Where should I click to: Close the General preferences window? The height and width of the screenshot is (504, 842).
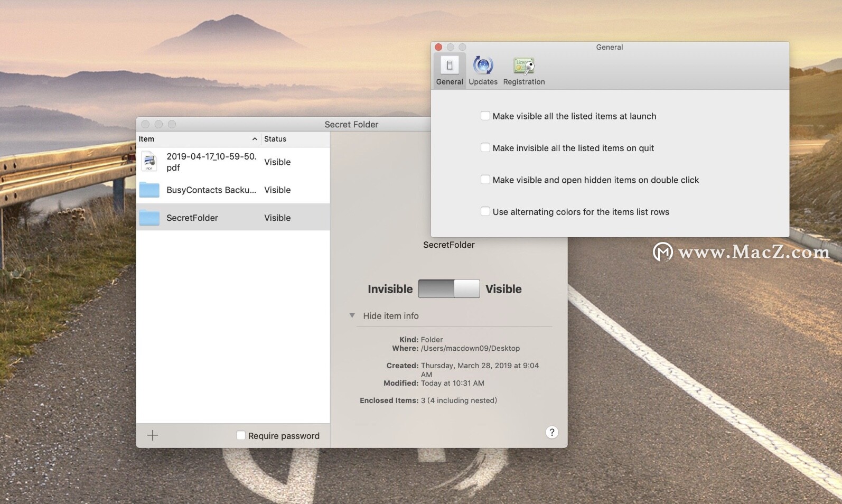point(438,47)
